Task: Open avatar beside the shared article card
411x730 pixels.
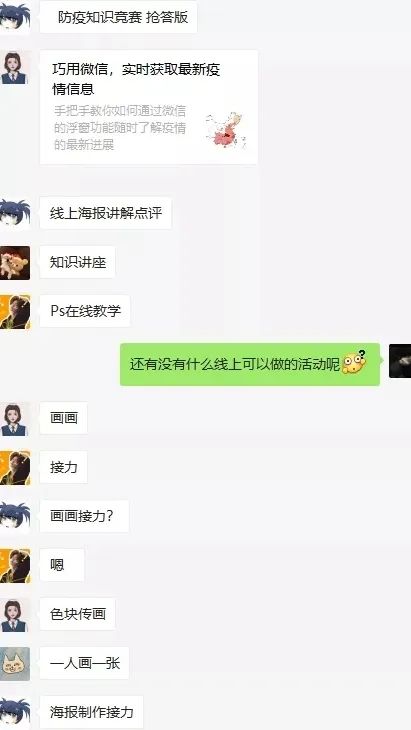Action: tap(15, 68)
